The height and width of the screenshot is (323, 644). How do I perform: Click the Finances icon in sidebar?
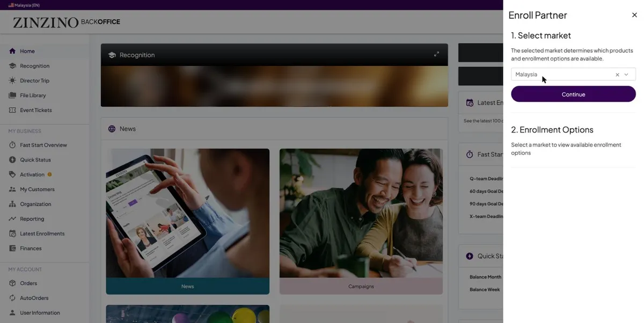[x=12, y=248]
